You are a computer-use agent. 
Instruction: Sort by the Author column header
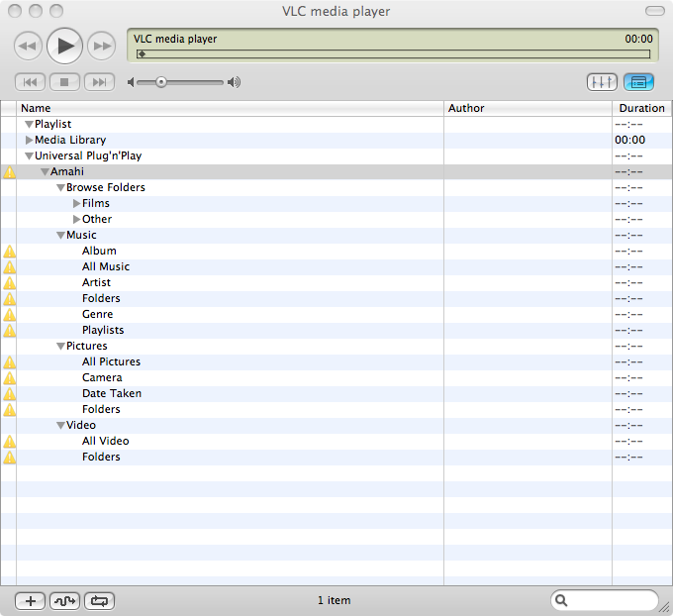click(528, 108)
